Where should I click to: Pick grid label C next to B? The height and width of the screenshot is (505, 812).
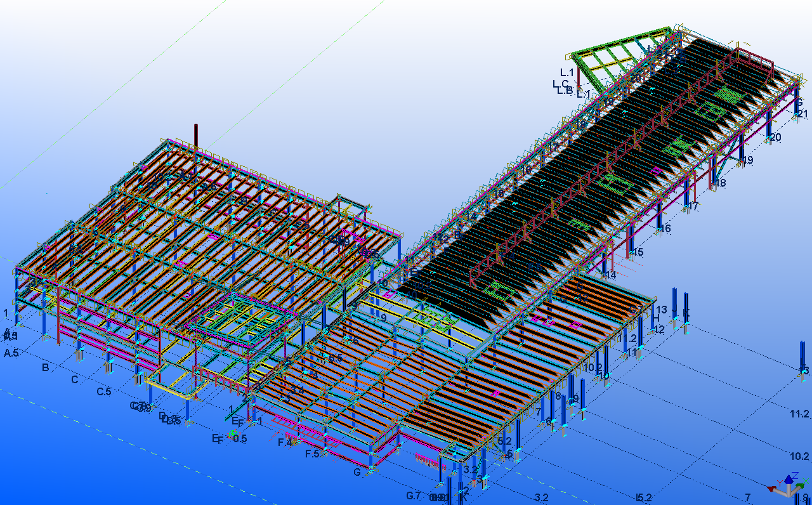[x=75, y=380]
